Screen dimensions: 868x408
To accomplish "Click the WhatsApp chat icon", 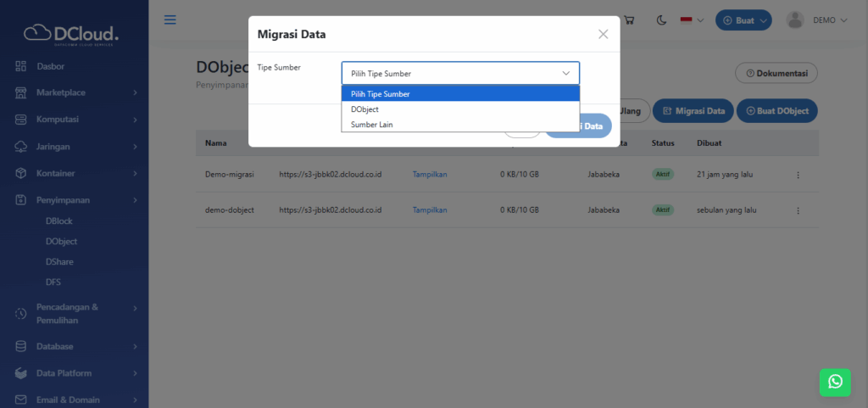I will click(x=835, y=382).
